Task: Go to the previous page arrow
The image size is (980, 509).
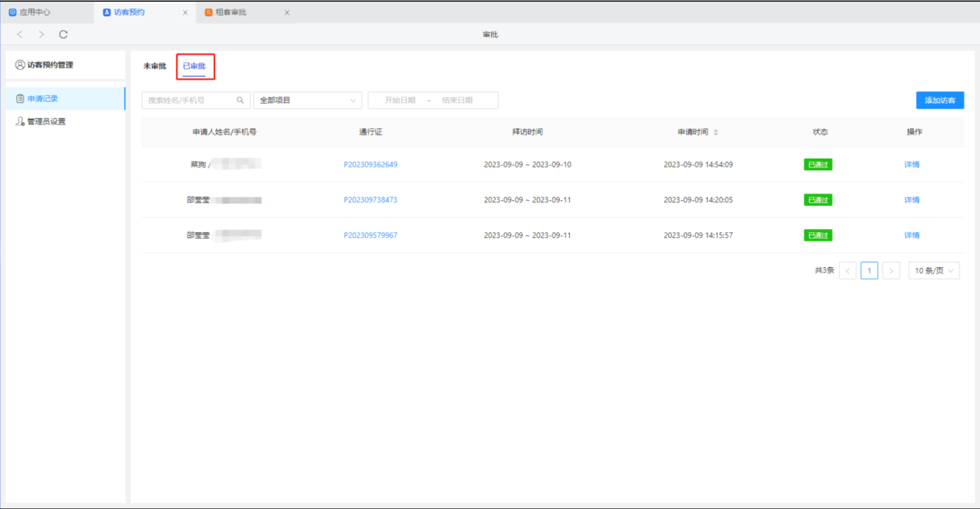Action: tap(847, 271)
